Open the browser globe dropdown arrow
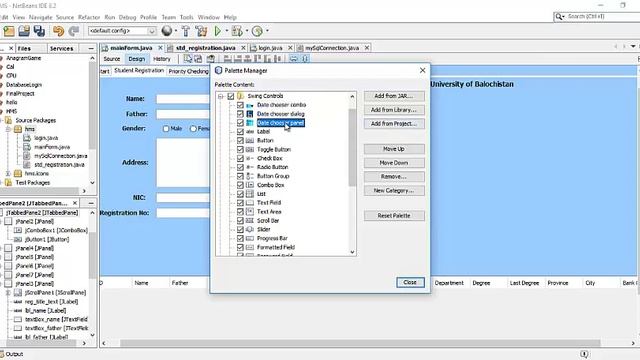 (176, 31)
